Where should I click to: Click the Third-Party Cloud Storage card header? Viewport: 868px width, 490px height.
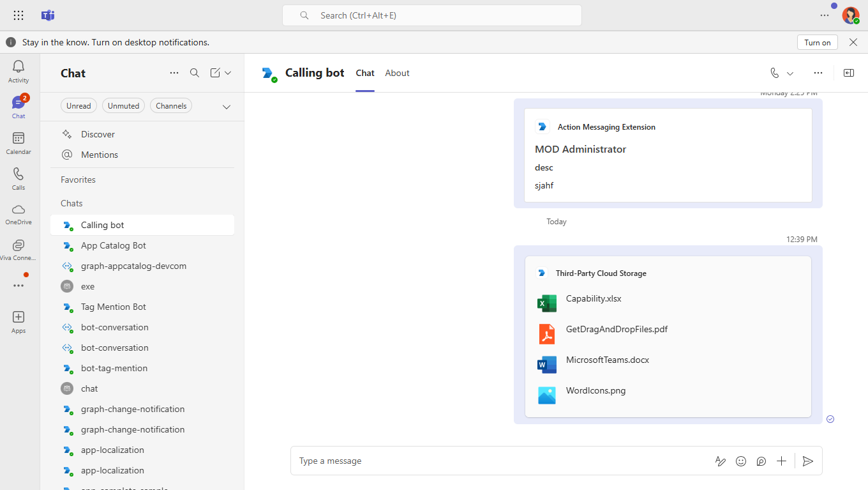(601, 273)
